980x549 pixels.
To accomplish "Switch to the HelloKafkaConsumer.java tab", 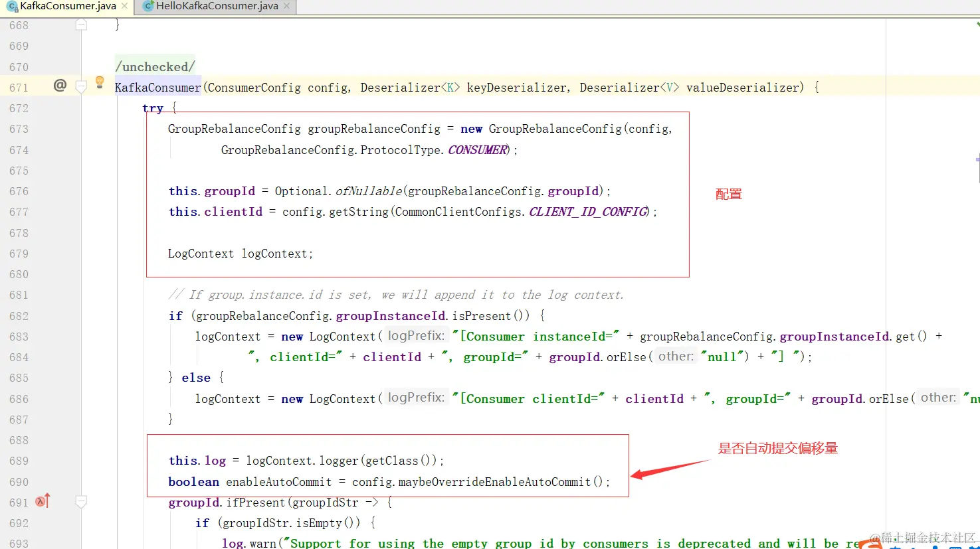I will point(217,6).
